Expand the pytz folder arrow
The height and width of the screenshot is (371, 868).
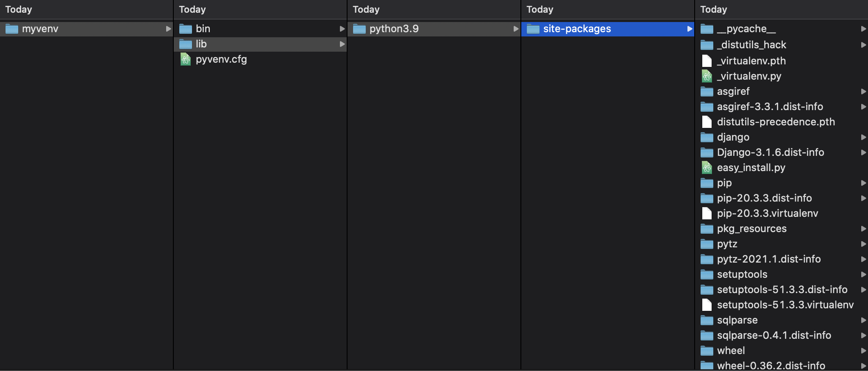(x=863, y=244)
